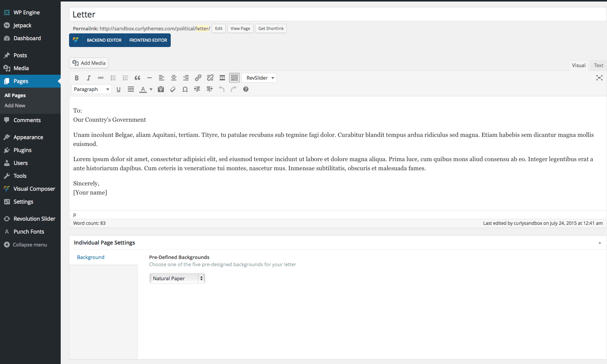Open the Natural Paper background dropdown
Image resolution: width=607 pixels, height=364 pixels.
tap(177, 278)
